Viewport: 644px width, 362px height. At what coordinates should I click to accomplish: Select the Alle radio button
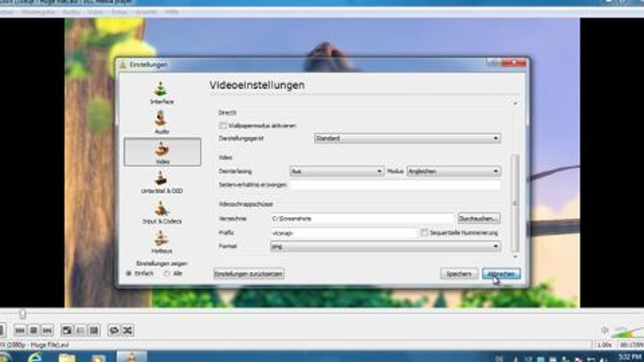(167, 274)
